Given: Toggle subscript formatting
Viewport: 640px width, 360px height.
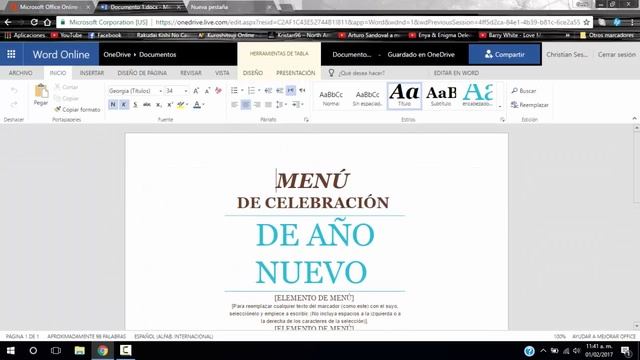Looking at the screenshot, I should click(159, 104).
